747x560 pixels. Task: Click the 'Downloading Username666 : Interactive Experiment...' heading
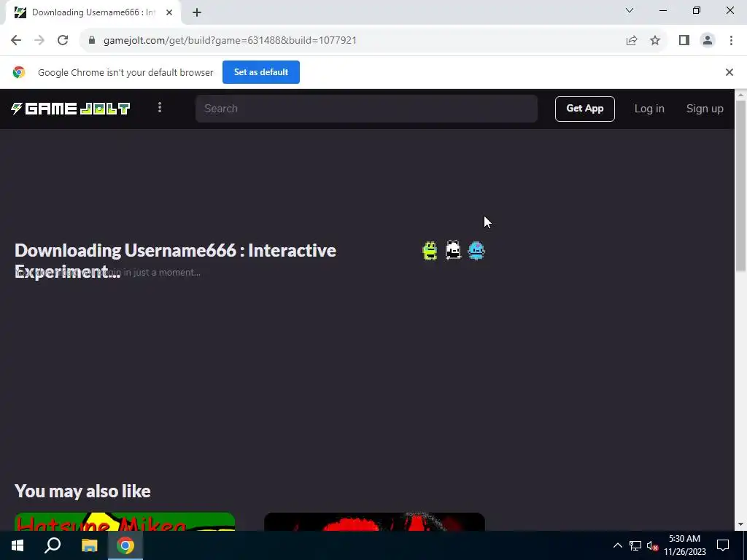click(x=175, y=261)
